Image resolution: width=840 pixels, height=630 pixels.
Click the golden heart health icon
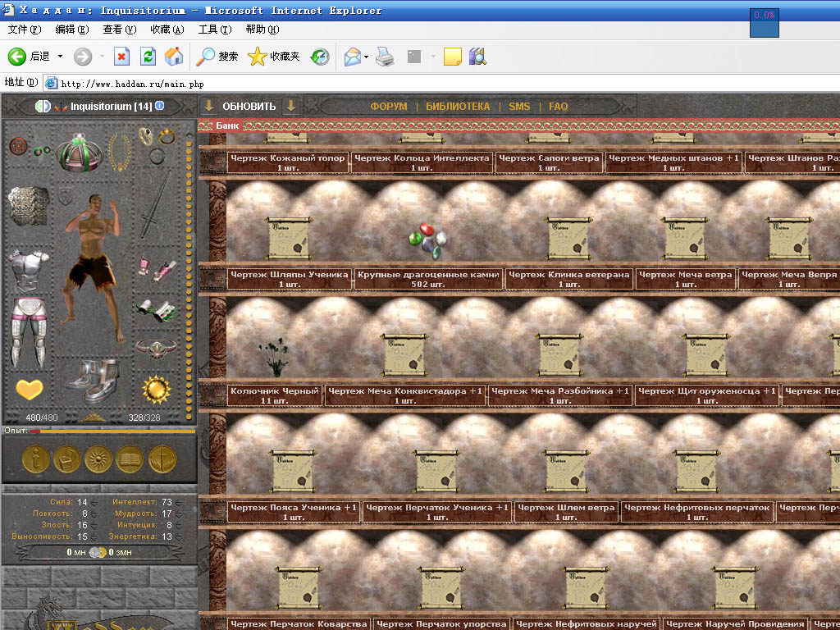click(29, 389)
